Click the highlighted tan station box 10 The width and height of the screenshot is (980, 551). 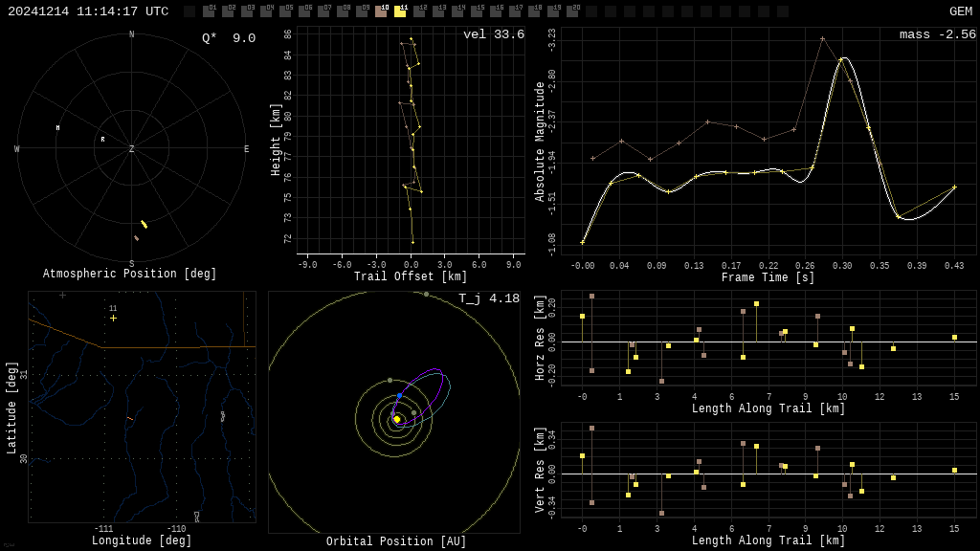coord(381,11)
